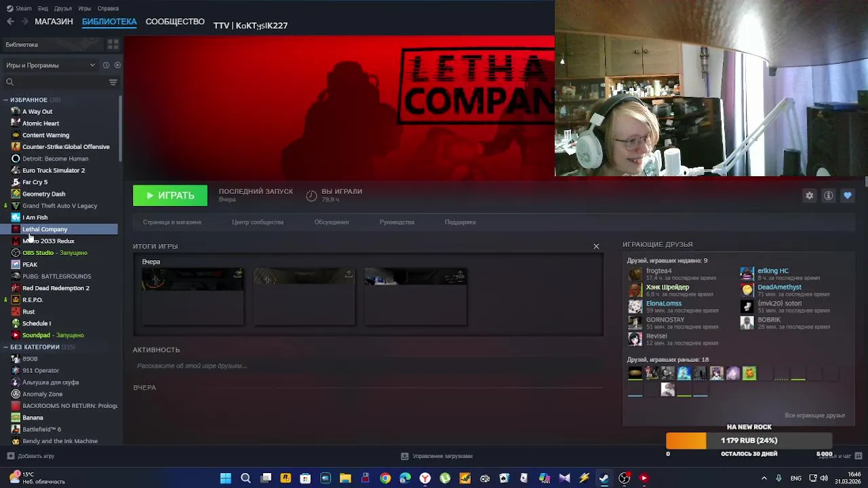Open friend erlking HC profile
Viewport: 868px width, 488px height.
pos(772,270)
